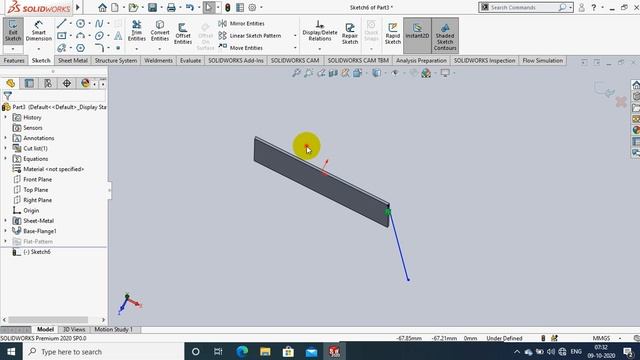
Task: Click in the Search Commands field
Action: [522, 7]
